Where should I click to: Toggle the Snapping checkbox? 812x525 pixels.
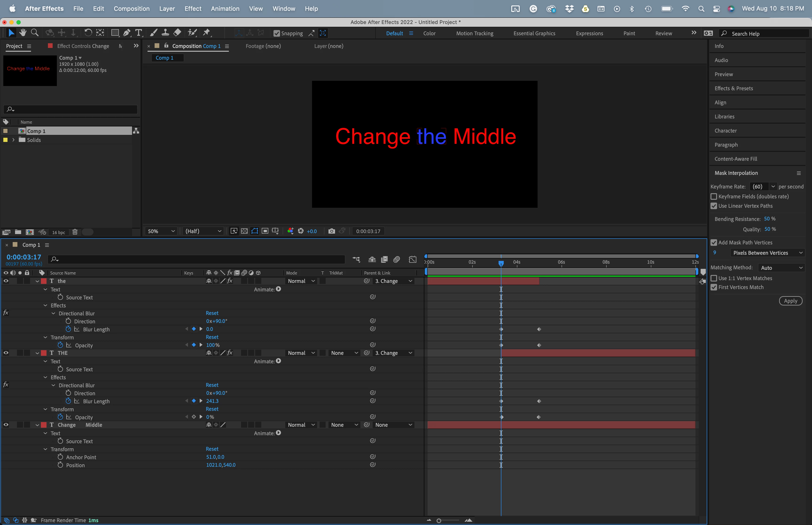point(277,33)
